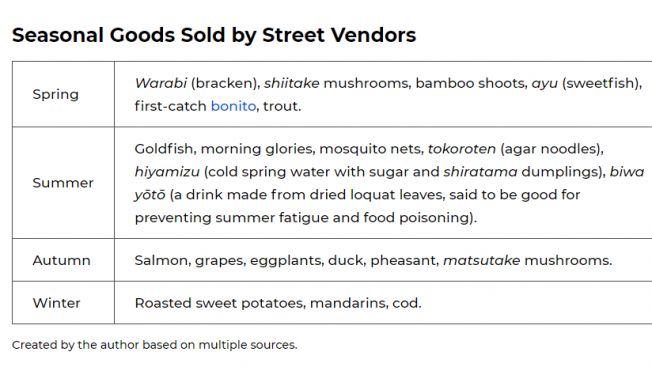Click the word trout in Spring row
652x367 pixels.
pos(281,106)
